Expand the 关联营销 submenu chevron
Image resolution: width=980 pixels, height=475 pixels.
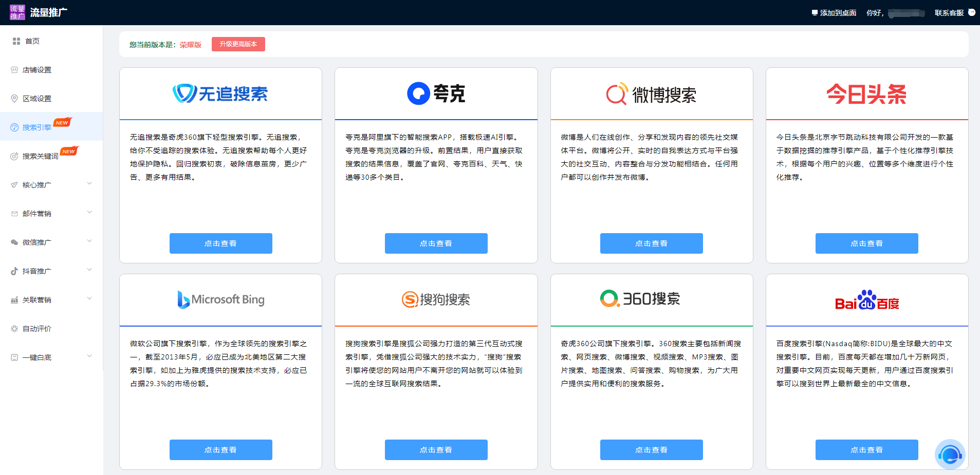pos(89,299)
